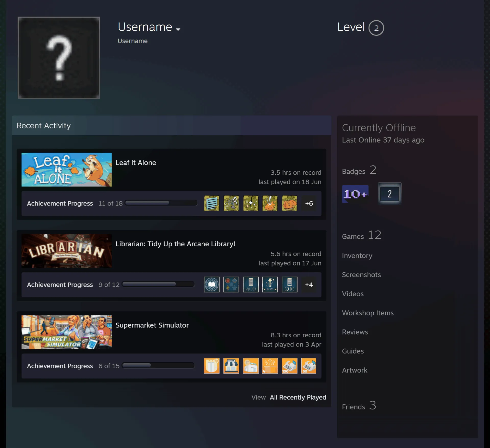Click the Supermarket Simulator title link

pyautogui.click(x=152, y=325)
